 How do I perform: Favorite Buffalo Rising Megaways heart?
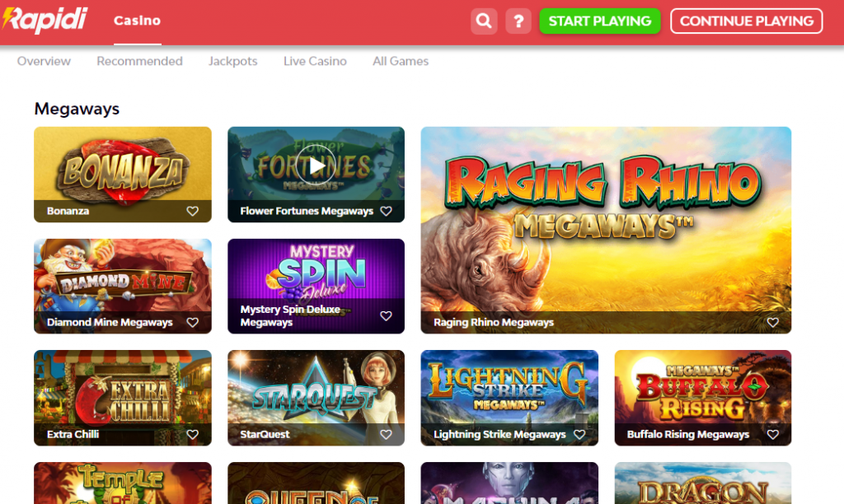click(773, 434)
